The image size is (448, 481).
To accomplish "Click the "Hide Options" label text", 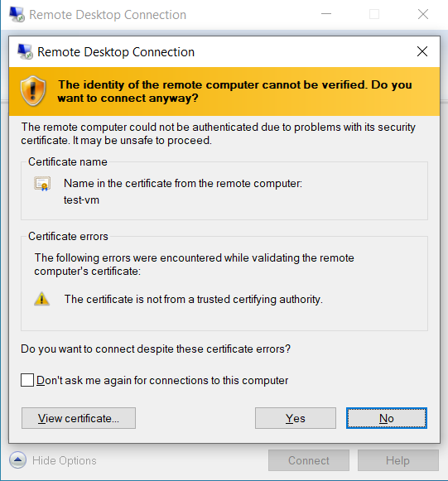I will (x=65, y=460).
